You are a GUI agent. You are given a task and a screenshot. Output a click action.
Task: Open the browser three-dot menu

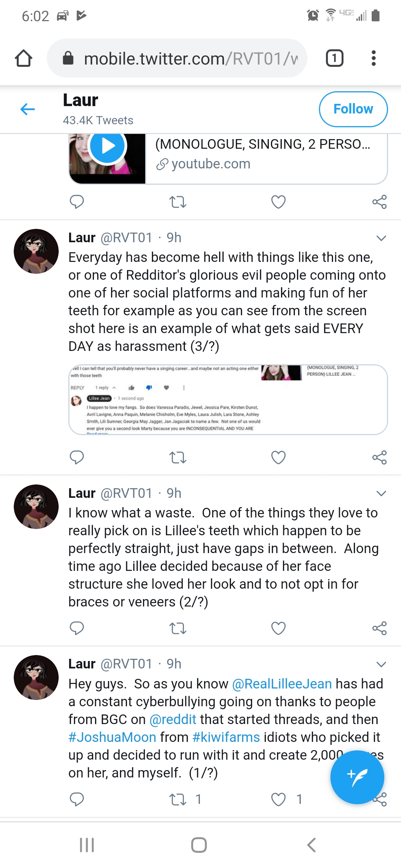[374, 58]
